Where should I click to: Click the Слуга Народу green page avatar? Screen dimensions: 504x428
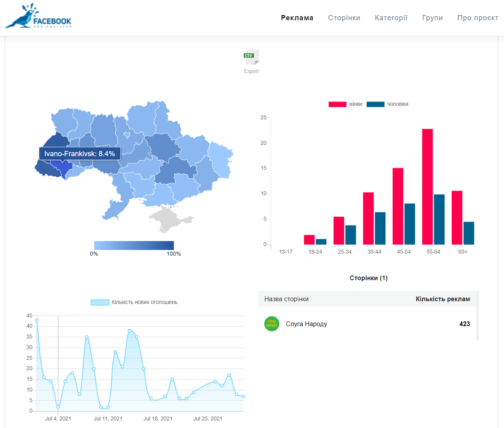coord(272,324)
